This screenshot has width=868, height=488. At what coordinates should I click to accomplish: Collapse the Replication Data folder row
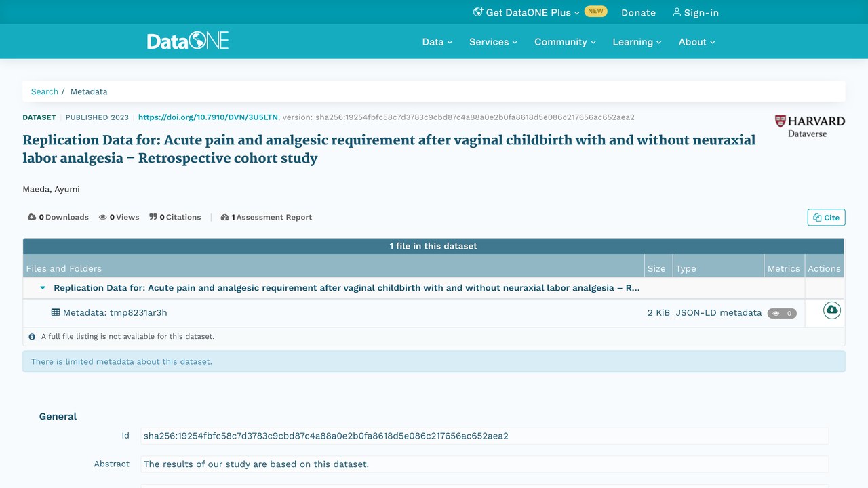coord(43,288)
